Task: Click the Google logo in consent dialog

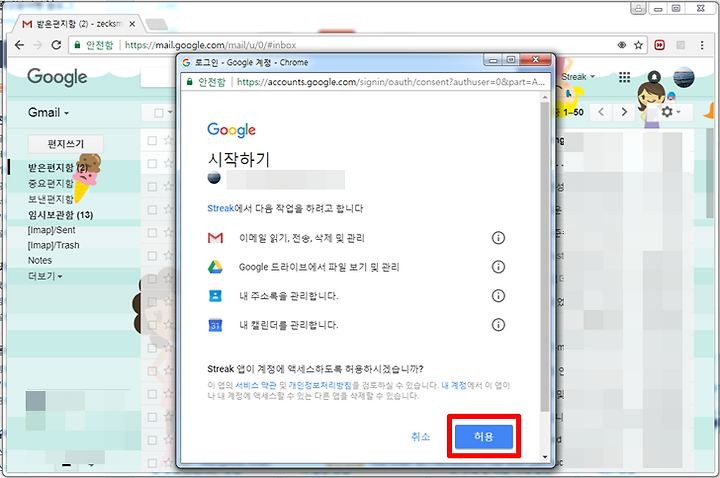Action: pos(231,130)
